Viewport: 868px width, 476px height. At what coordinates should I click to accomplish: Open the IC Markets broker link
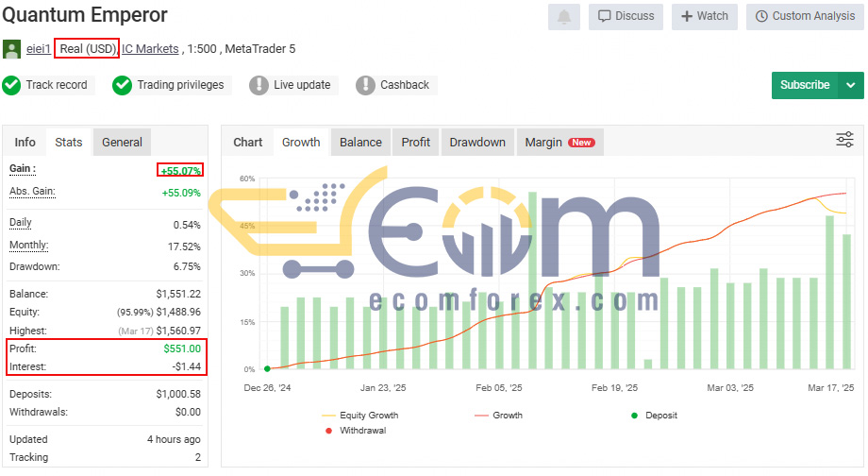pos(150,49)
